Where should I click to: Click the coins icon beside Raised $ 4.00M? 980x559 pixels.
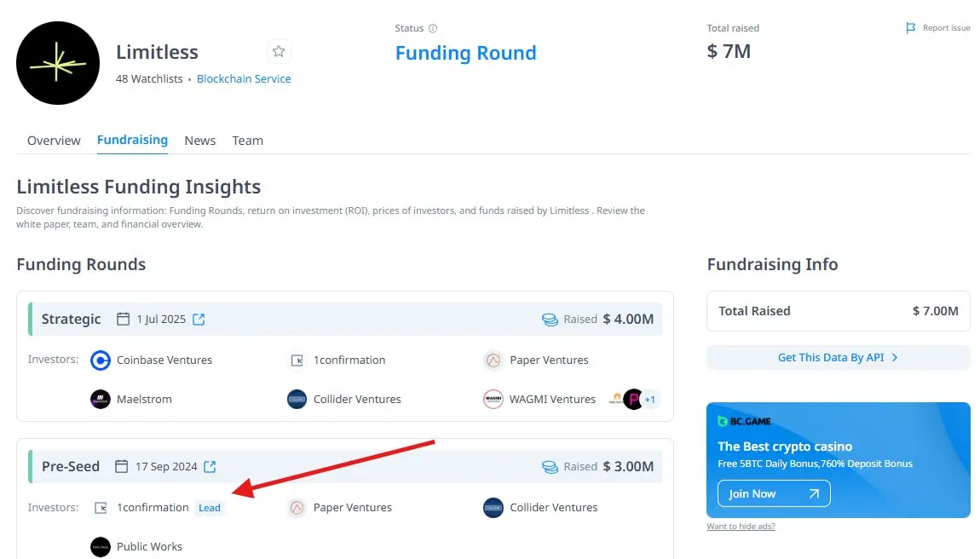pos(550,320)
